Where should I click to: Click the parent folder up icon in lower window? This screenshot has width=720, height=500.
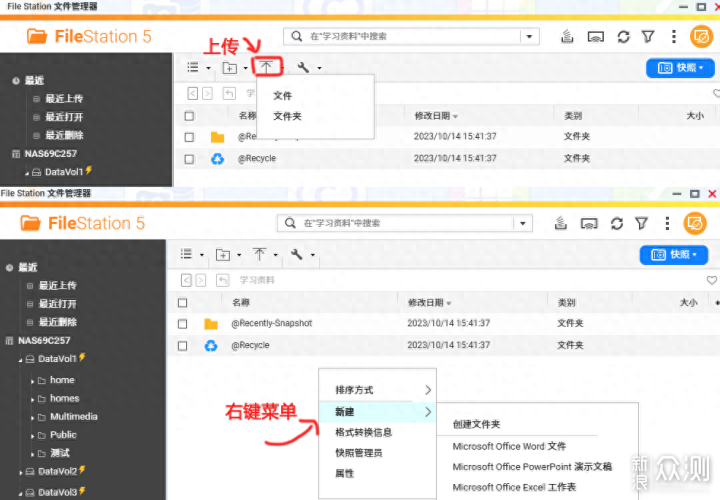coord(223,280)
